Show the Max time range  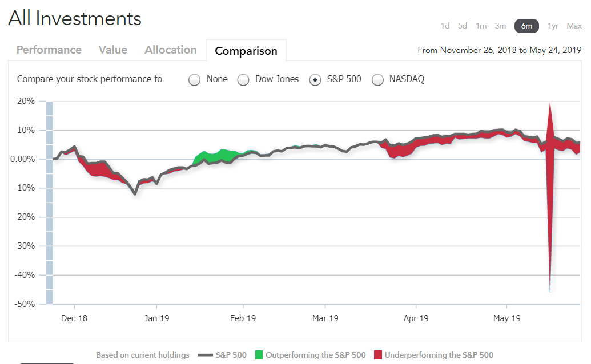(x=574, y=26)
